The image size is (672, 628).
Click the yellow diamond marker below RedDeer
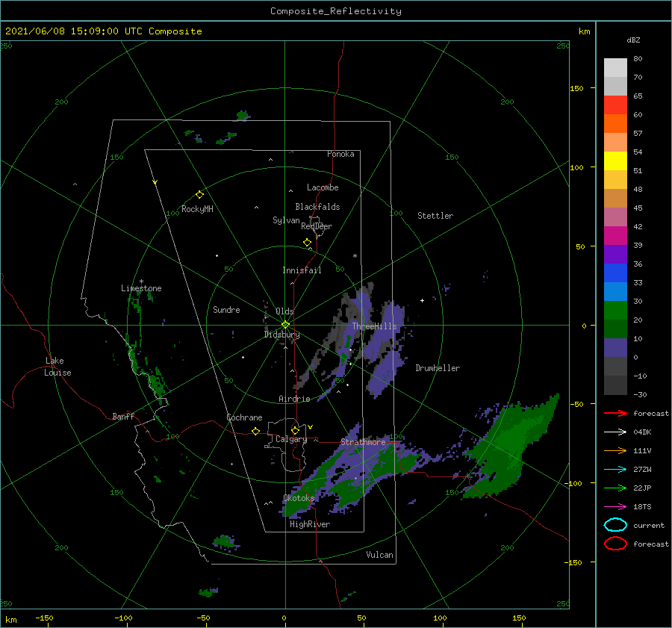click(x=307, y=243)
